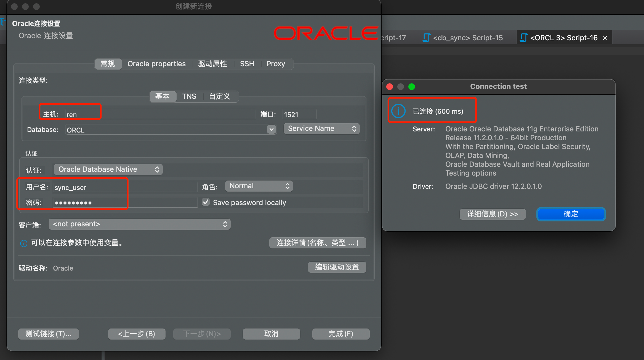
Task: Click 详细信息 (D) button
Action: 493,214
